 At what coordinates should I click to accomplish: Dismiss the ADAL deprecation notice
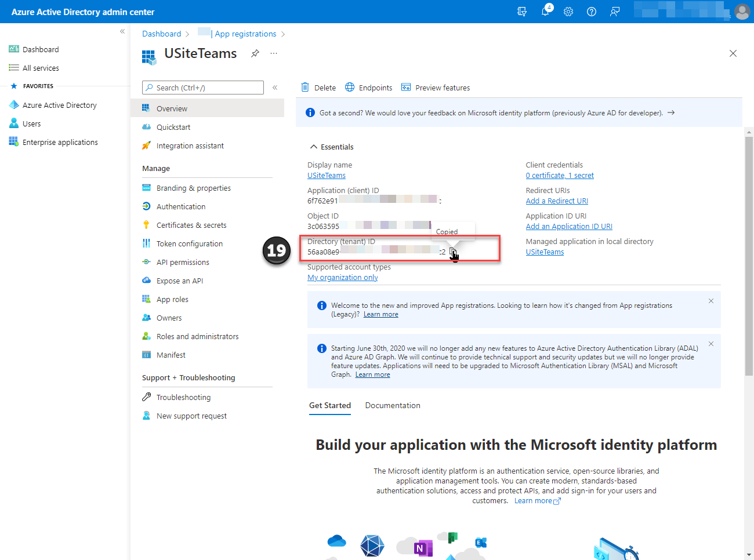[711, 344]
